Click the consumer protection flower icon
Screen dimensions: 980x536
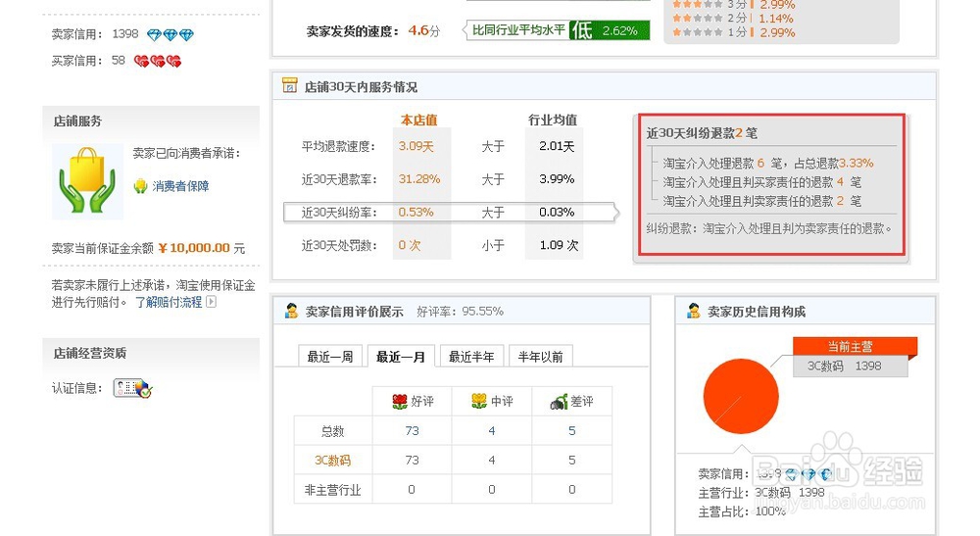click(140, 185)
